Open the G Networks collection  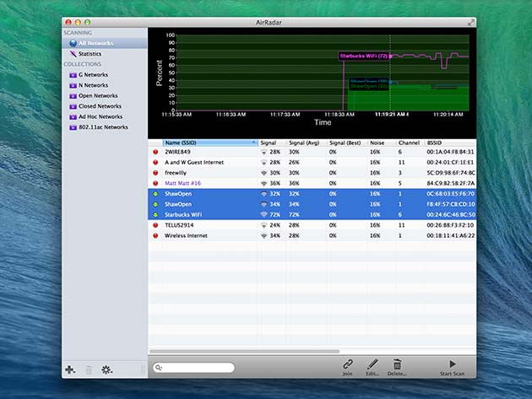pos(93,74)
